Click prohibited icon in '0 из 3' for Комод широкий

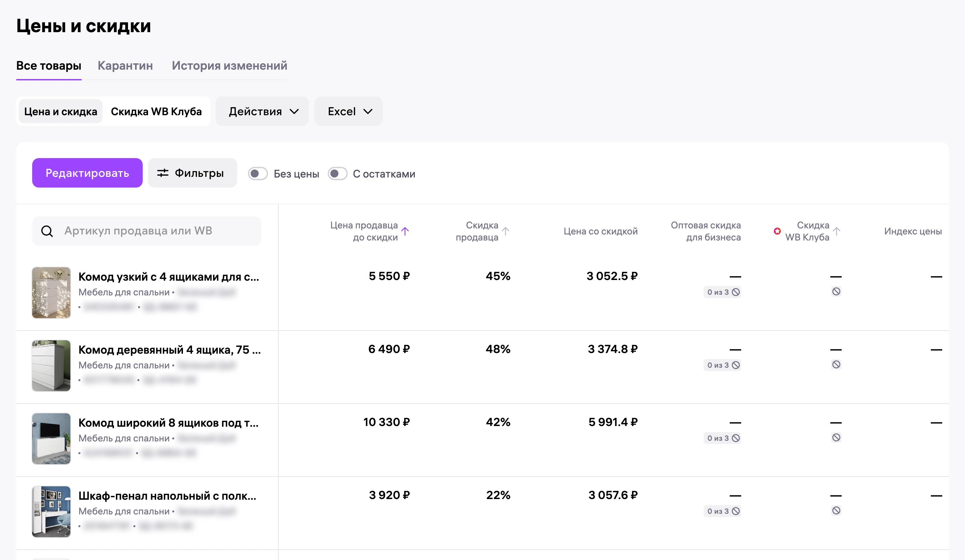pyautogui.click(x=735, y=438)
